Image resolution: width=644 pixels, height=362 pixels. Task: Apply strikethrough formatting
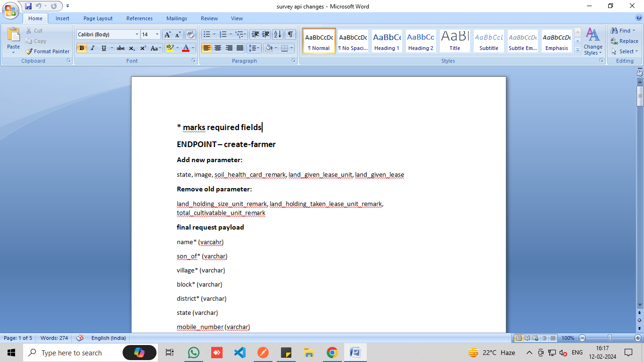(x=121, y=48)
